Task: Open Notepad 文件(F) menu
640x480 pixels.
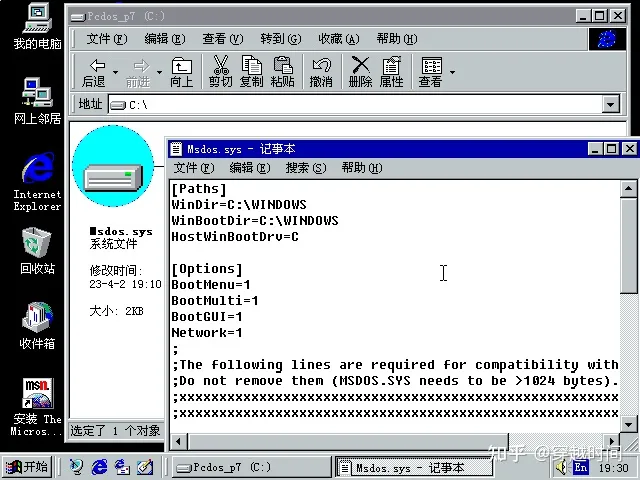Action: (x=194, y=168)
